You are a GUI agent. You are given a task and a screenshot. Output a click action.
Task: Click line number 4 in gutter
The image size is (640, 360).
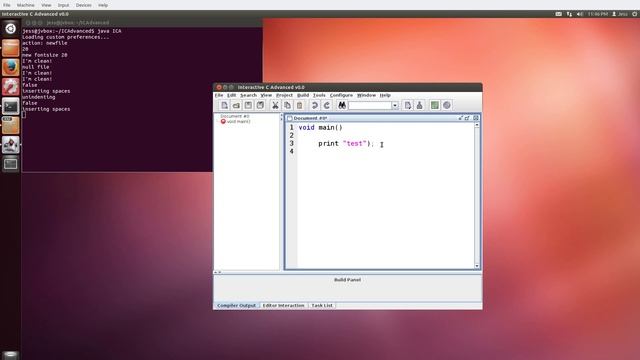click(x=291, y=151)
